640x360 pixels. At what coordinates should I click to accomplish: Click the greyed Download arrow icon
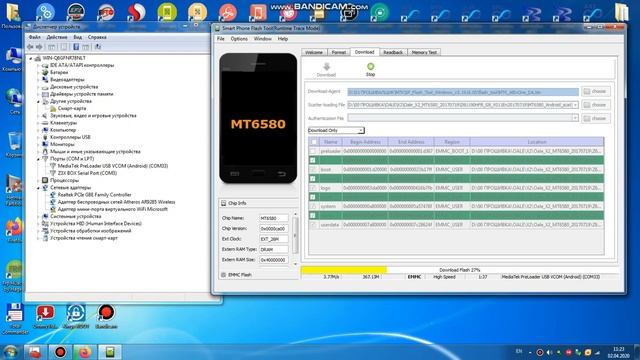(326, 67)
